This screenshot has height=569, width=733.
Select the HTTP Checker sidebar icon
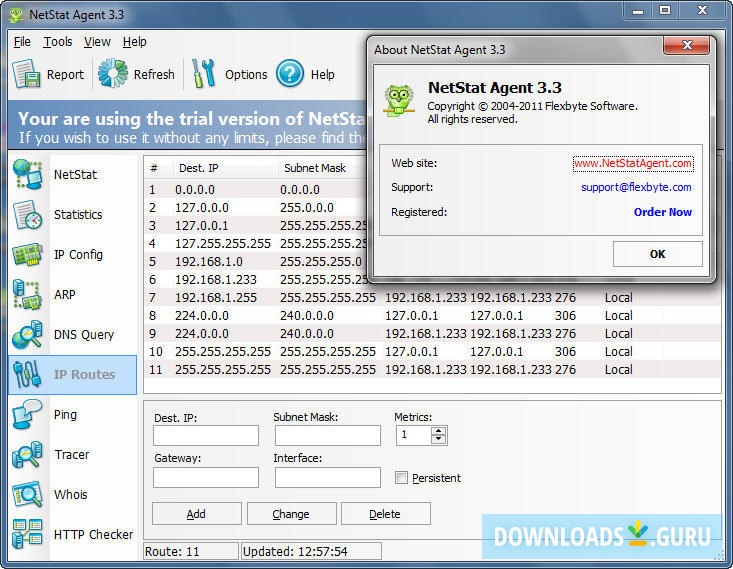(x=28, y=534)
